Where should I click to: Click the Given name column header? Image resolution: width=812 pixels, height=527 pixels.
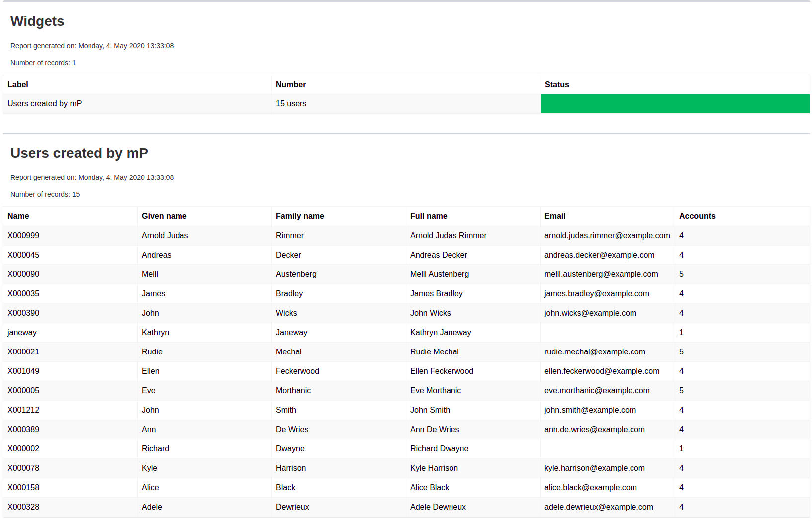(164, 216)
